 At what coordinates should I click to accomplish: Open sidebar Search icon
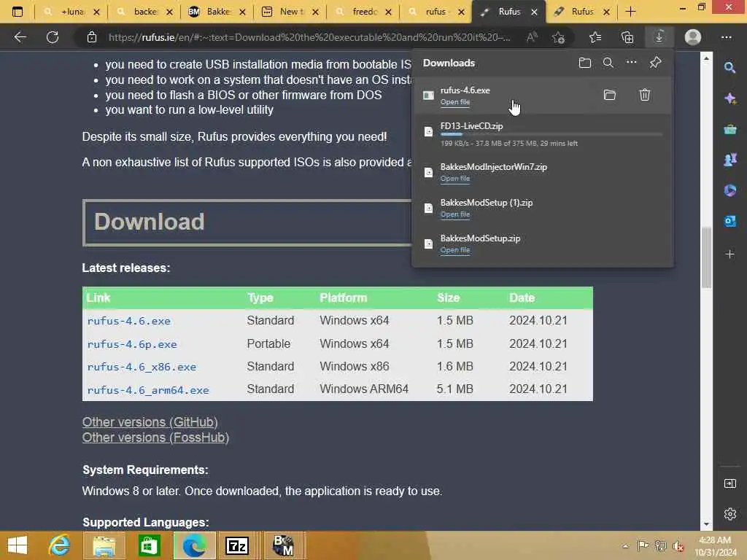pyautogui.click(x=729, y=68)
